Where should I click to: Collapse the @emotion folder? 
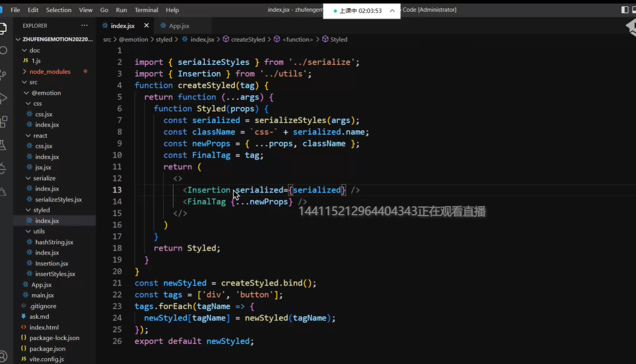pos(46,93)
